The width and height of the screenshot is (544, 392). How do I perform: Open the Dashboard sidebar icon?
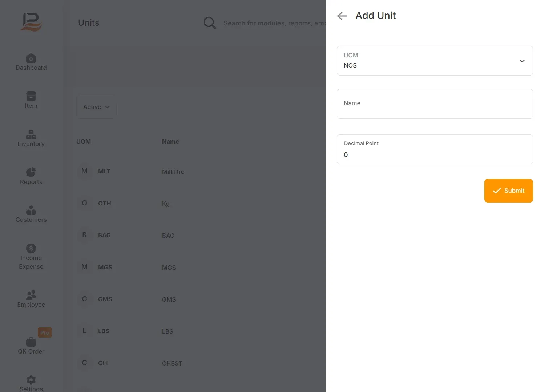[31, 58]
